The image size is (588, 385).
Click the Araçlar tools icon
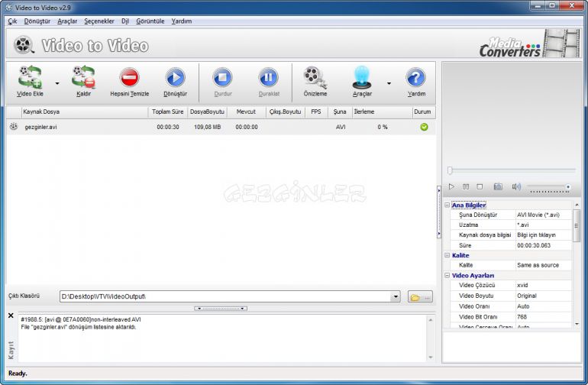tap(362, 77)
